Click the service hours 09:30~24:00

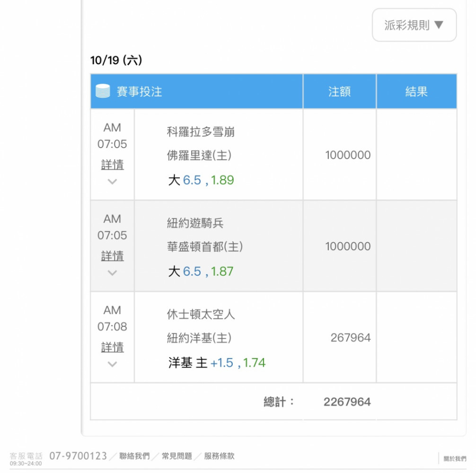click(x=26, y=464)
